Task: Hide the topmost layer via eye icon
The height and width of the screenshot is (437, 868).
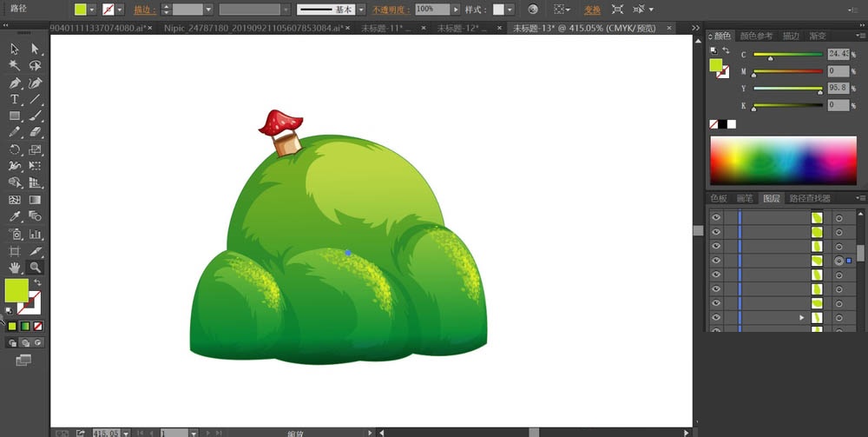Action: pyautogui.click(x=716, y=218)
